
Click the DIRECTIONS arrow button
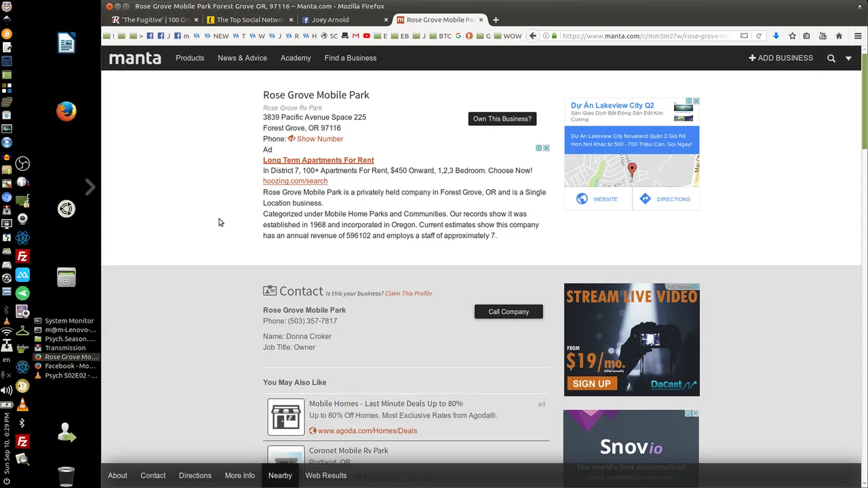[665, 199]
